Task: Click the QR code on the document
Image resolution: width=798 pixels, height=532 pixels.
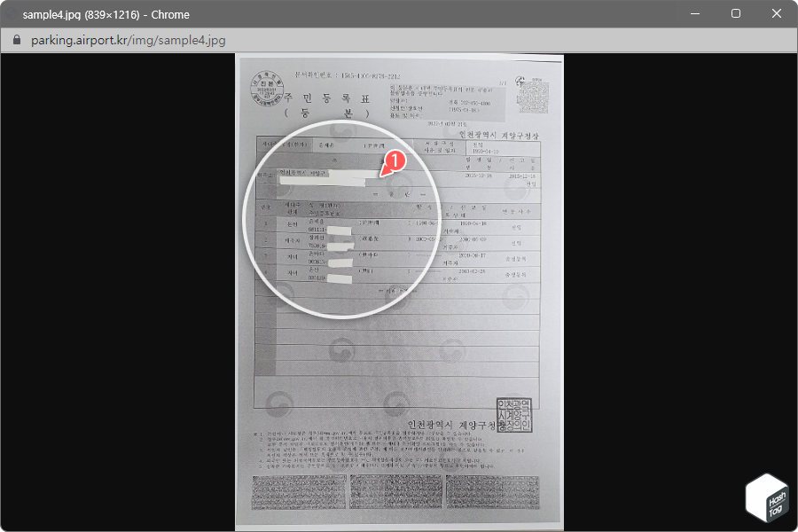Action: click(534, 97)
